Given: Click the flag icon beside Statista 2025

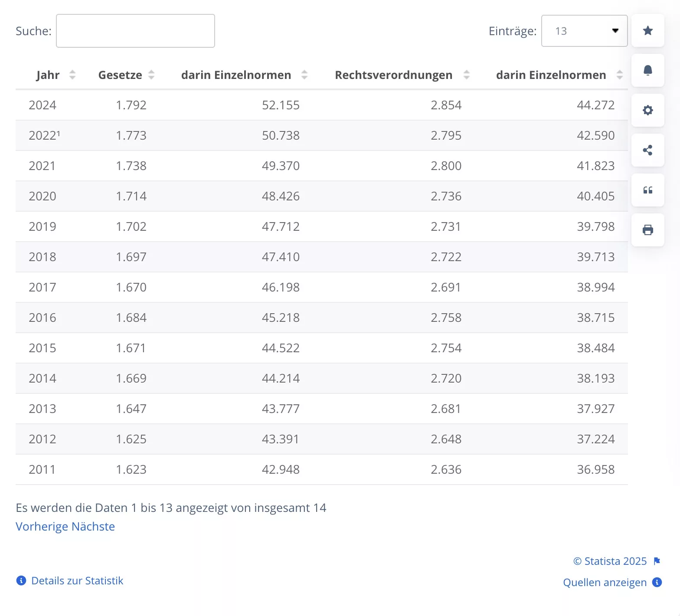Looking at the screenshot, I should pyautogui.click(x=657, y=561).
